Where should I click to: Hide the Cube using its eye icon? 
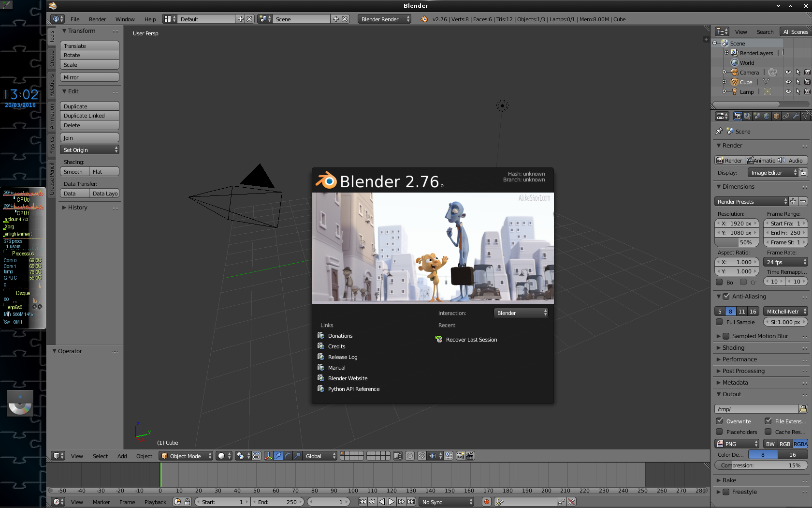(788, 82)
